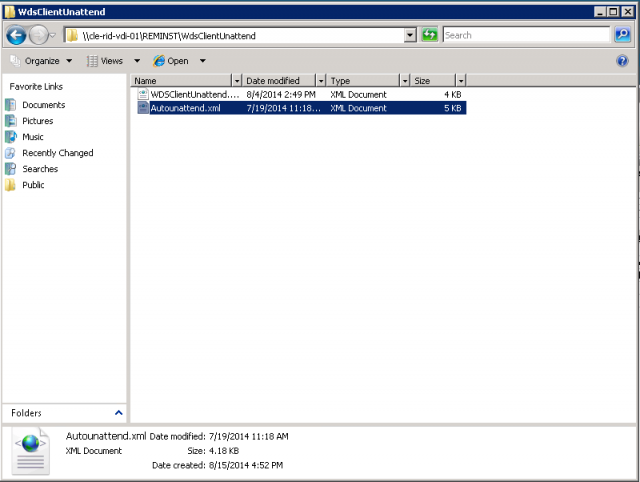Image resolution: width=640 pixels, height=482 pixels.
Task: Click the search magnifier icon
Action: point(623,35)
